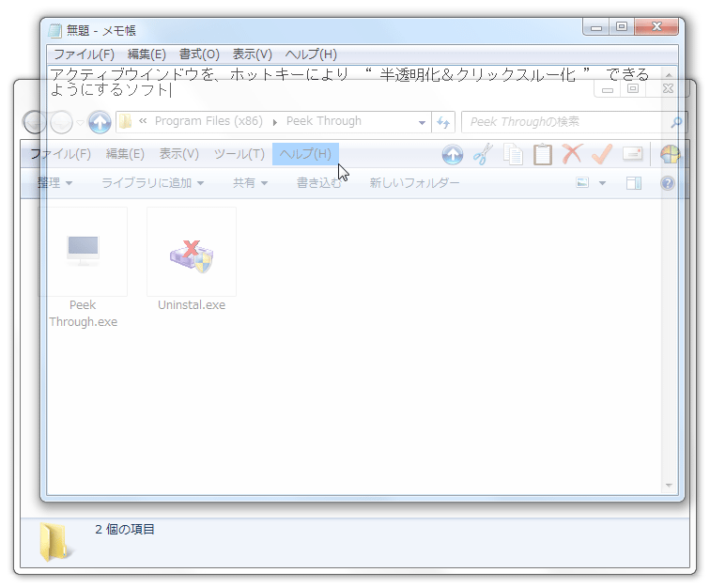Minimize the Notepad window
Viewport: 710px width, 588px height.
[596, 27]
